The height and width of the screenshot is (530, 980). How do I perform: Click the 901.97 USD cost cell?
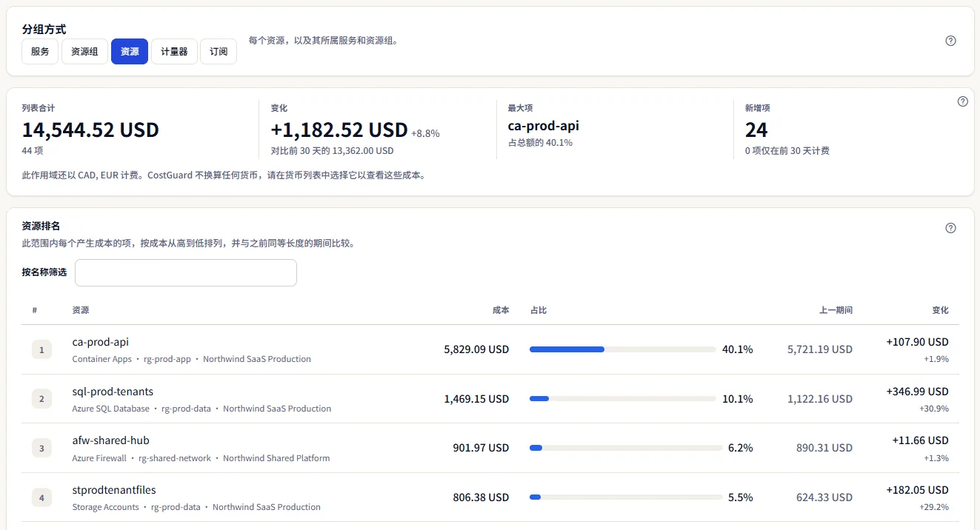(481, 448)
